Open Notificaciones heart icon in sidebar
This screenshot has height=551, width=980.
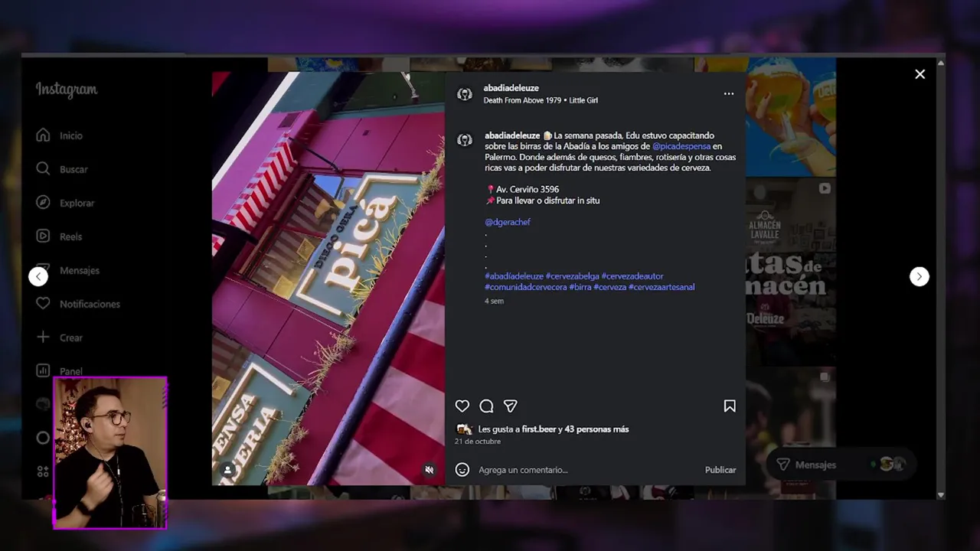click(x=43, y=304)
